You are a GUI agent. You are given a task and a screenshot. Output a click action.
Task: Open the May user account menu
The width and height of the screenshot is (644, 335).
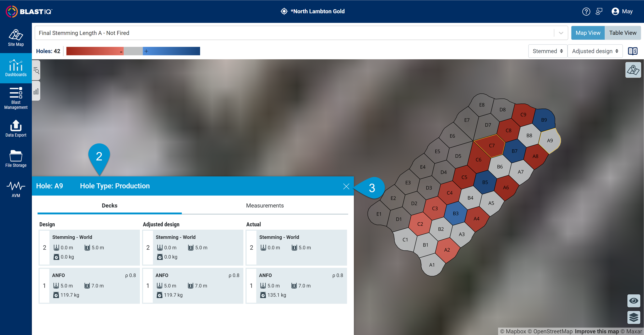click(x=622, y=12)
